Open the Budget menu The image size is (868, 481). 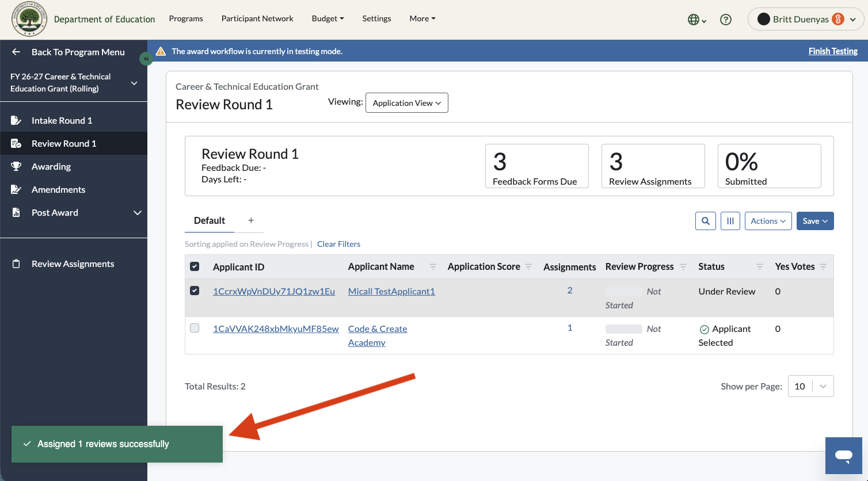tap(328, 18)
